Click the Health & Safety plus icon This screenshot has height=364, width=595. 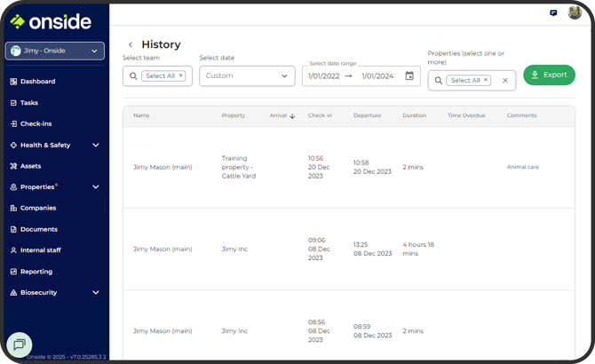(x=13, y=145)
